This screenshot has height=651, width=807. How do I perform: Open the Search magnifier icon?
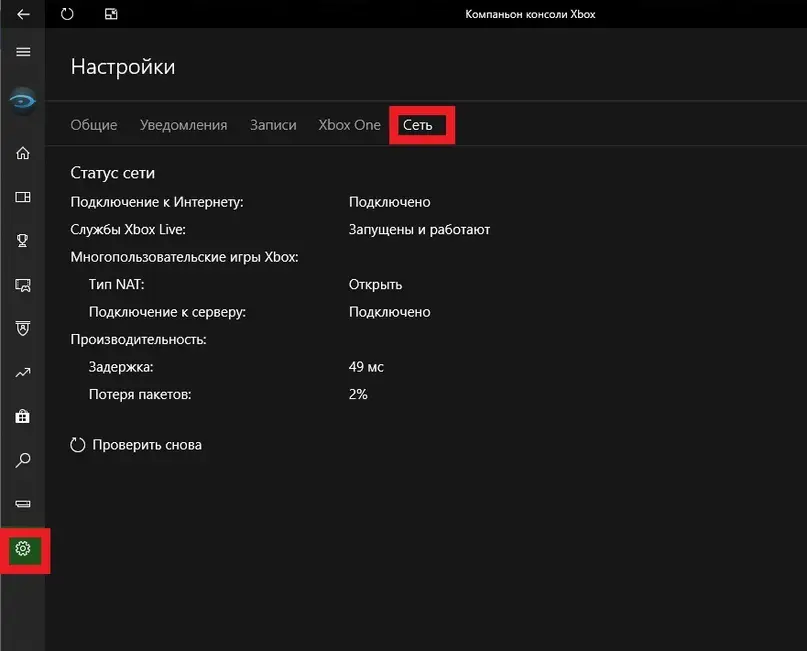23,460
